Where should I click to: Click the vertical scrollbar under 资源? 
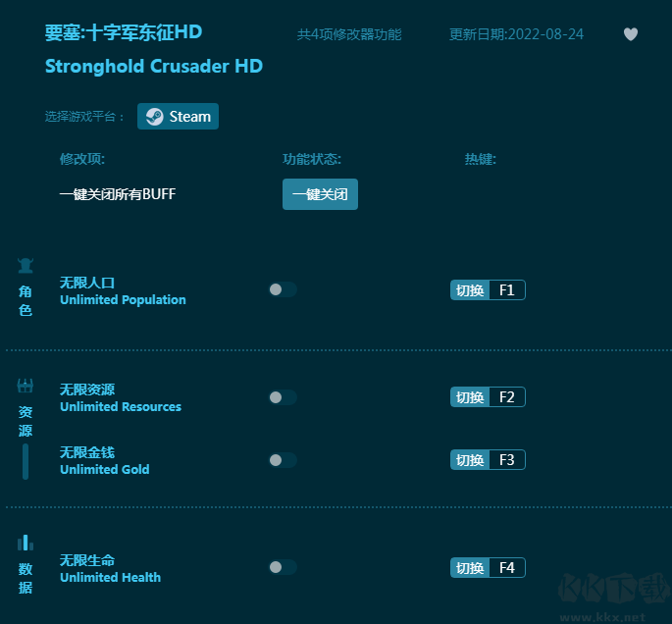[26, 461]
